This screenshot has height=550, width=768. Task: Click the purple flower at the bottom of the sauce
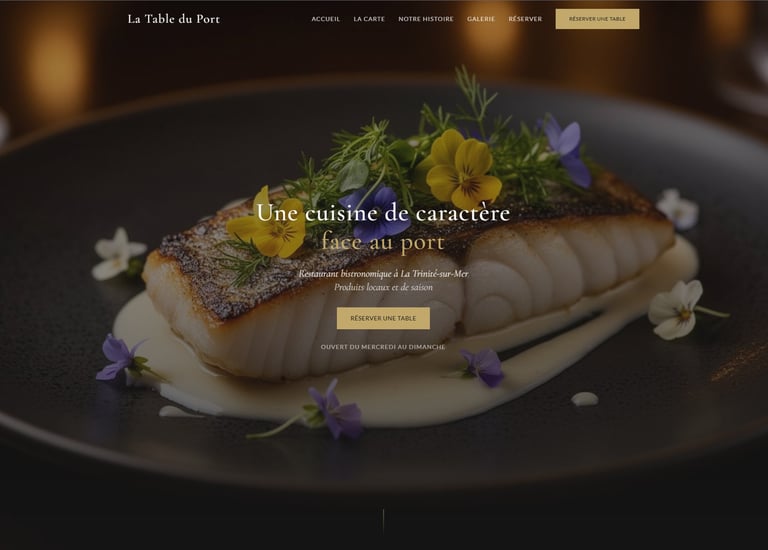335,409
